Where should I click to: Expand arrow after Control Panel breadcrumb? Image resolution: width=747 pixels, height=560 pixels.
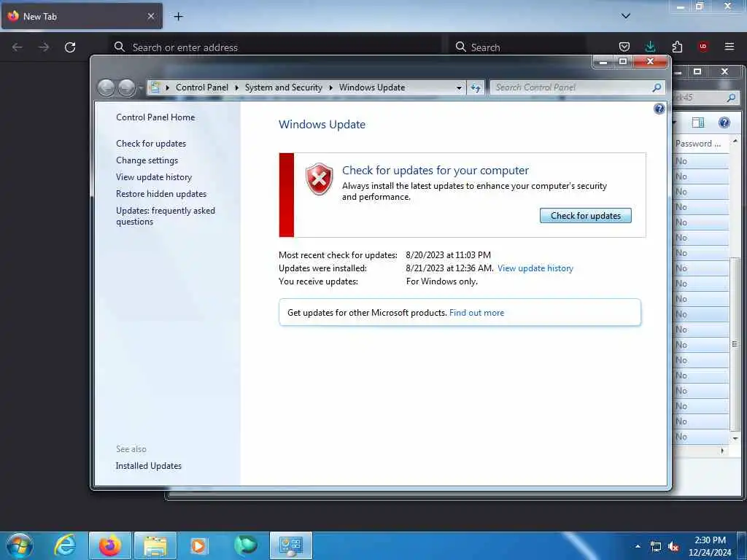[x=236, y=87]
